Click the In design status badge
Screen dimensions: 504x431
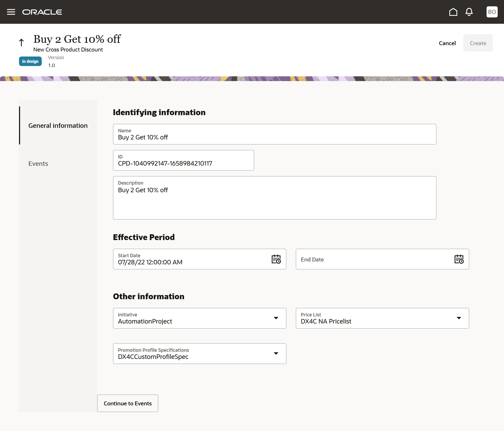point(30,61)
